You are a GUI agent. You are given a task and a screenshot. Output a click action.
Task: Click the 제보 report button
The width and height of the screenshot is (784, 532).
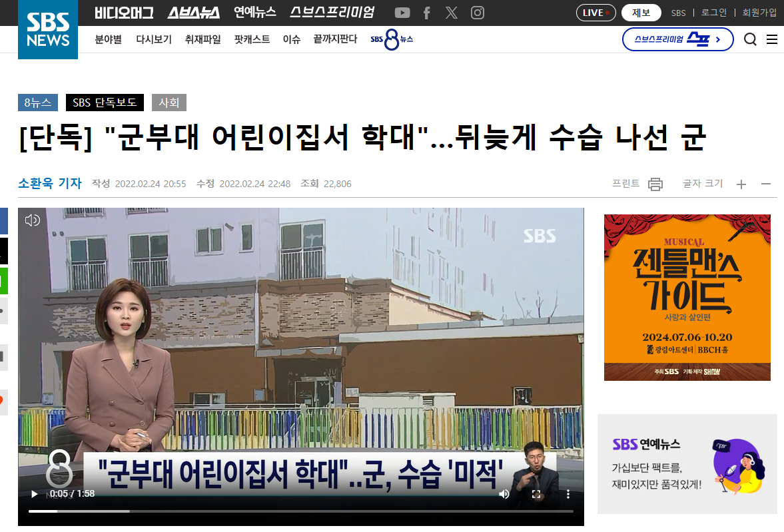[x=641, y=13]
